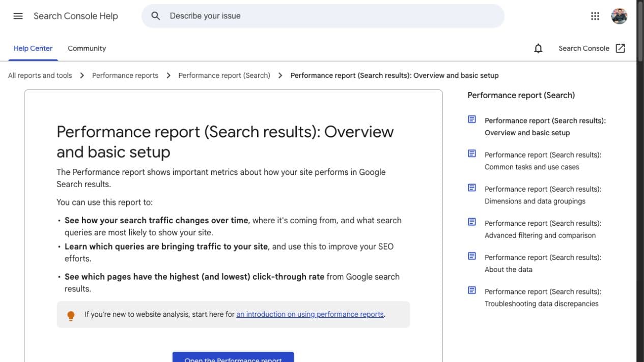Open sidebar article Troubleshooting data discrepancies
The image size is (644, 362).
543,297
